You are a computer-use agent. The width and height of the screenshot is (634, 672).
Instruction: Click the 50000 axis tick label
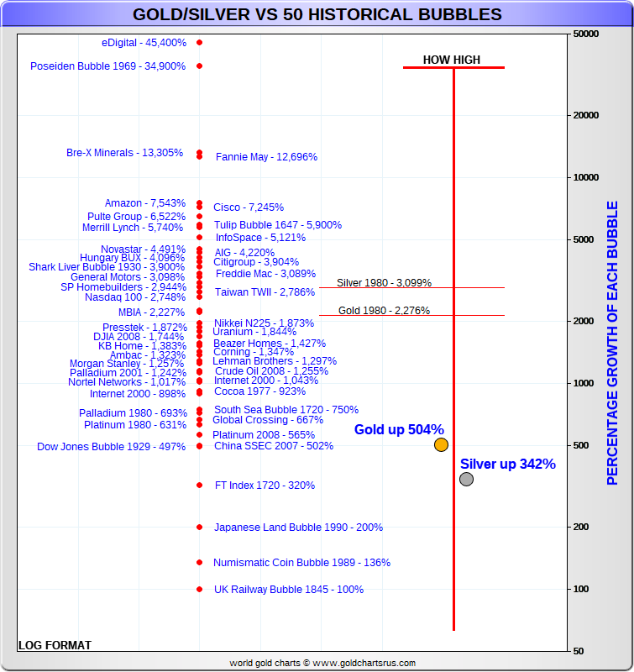click(585, 34)
